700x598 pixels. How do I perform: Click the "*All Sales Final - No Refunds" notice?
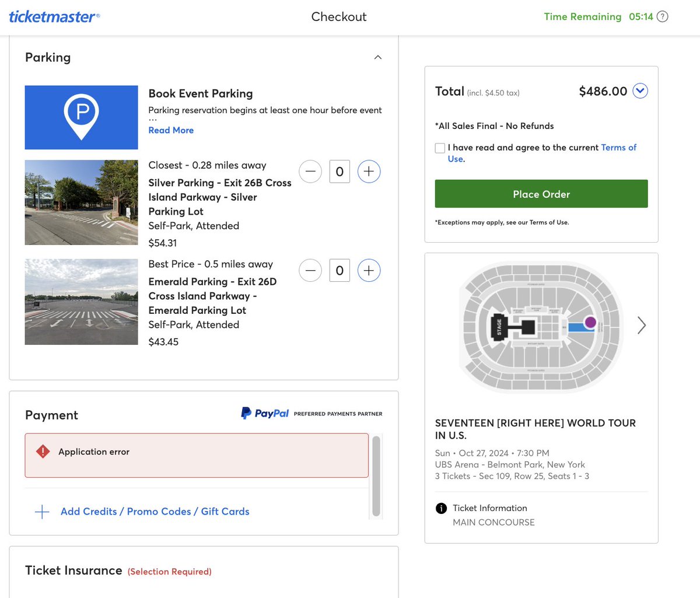(x=495, y=126)
